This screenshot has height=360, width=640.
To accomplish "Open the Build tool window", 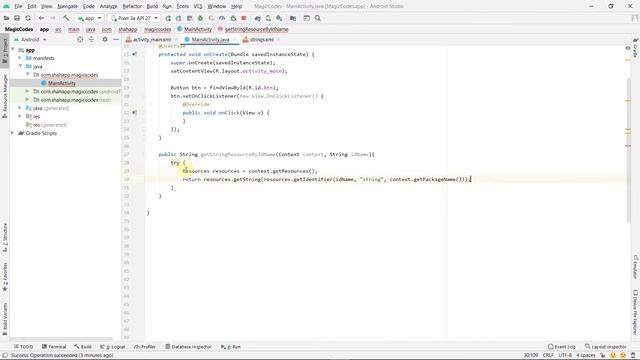I will pos(83,347).
